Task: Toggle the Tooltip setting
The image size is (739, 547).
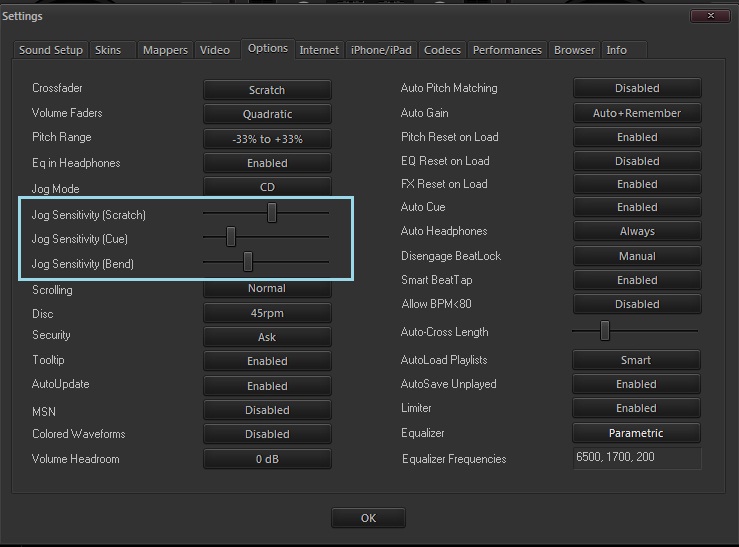Action: coord(267,361)
